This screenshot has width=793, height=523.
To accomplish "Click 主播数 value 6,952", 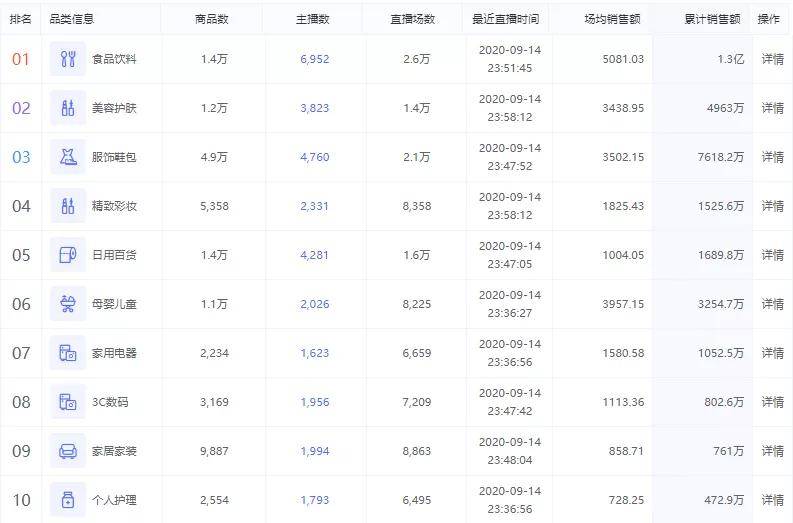I will pyautogui.click(x=314, y=59).
